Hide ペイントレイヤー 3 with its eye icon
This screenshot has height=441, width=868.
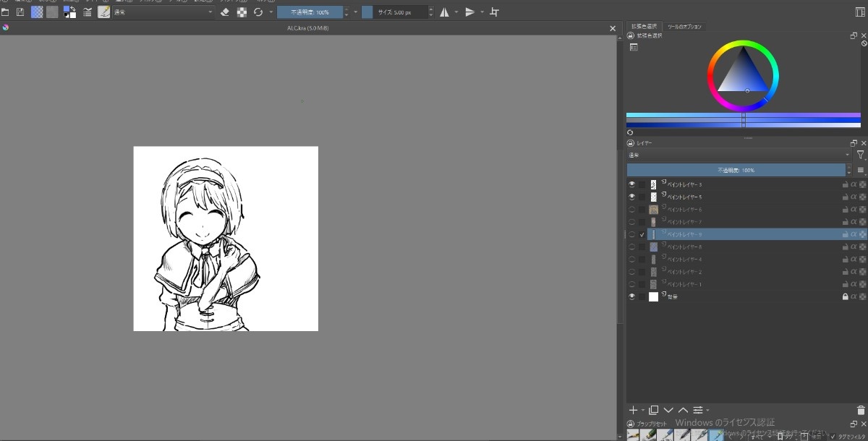(631, 184)
